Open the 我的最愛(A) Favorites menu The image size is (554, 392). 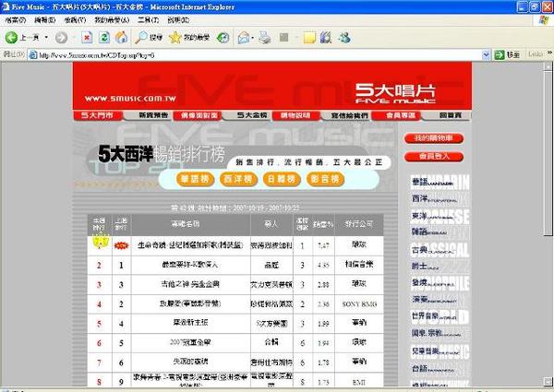pos(112,20)
